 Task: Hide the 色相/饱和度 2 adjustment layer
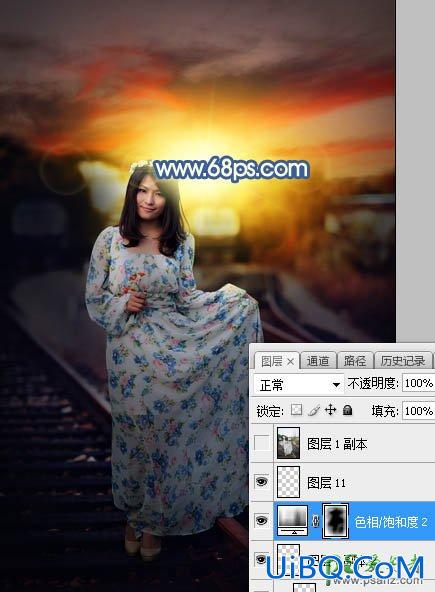click(262, 521)
